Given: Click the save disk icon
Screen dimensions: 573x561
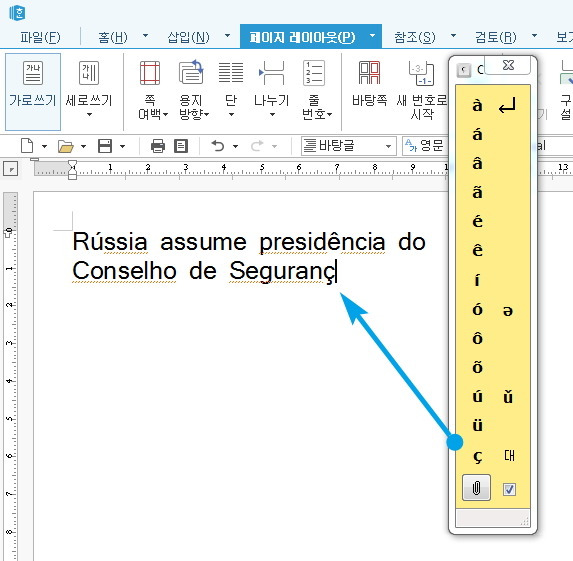Looking at the screenshot, I should point(105,146).
